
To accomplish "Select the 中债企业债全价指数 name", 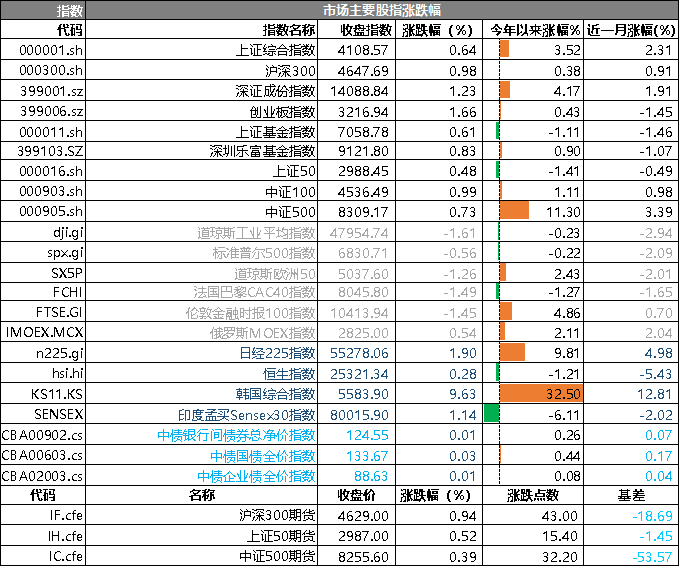I will click(256, 476).
